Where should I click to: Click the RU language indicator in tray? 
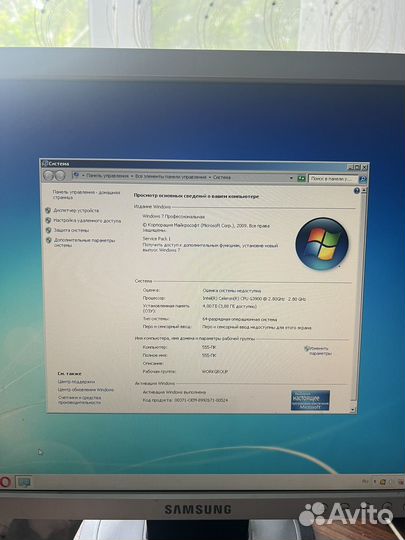pyautogui.click(x=365, y=481)
